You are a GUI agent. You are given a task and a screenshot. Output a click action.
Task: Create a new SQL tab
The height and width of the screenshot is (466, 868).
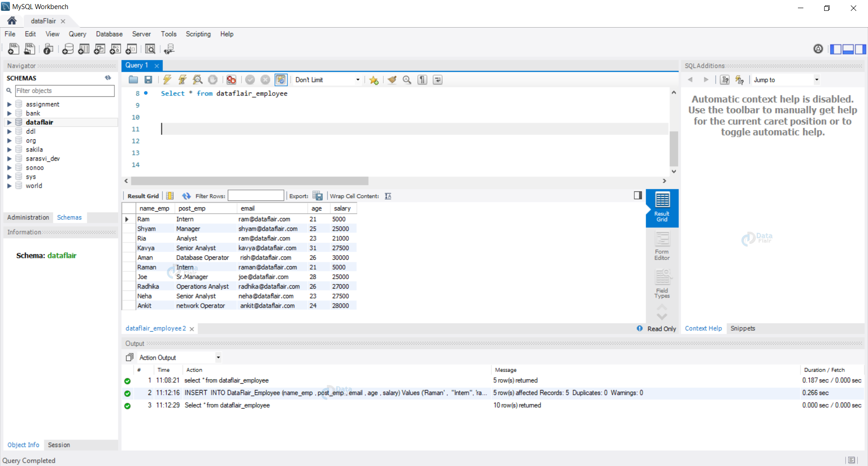tap(14, 49)
